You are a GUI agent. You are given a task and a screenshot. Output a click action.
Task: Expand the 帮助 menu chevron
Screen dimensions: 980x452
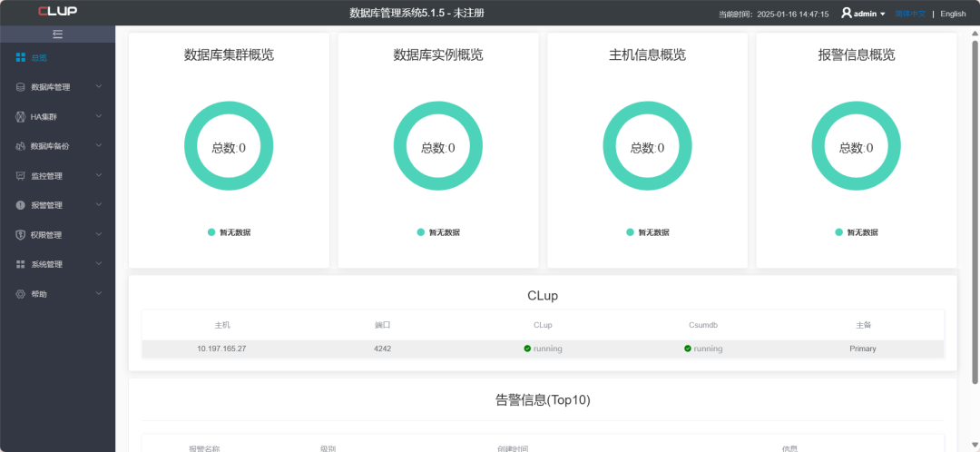(99, 293)
